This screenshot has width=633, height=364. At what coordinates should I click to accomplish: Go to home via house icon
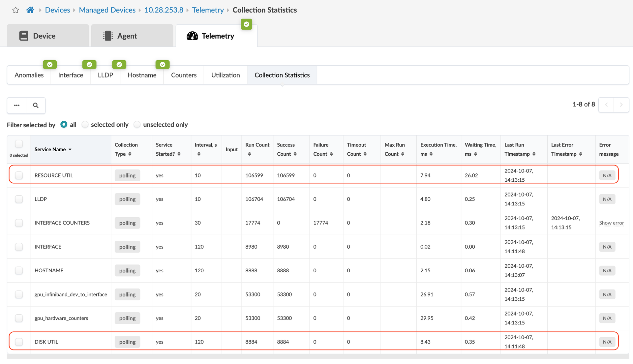click(30, 10)
